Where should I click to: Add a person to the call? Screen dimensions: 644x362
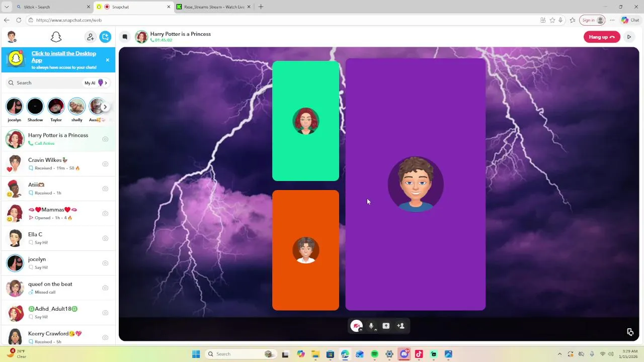click(400, 326)
